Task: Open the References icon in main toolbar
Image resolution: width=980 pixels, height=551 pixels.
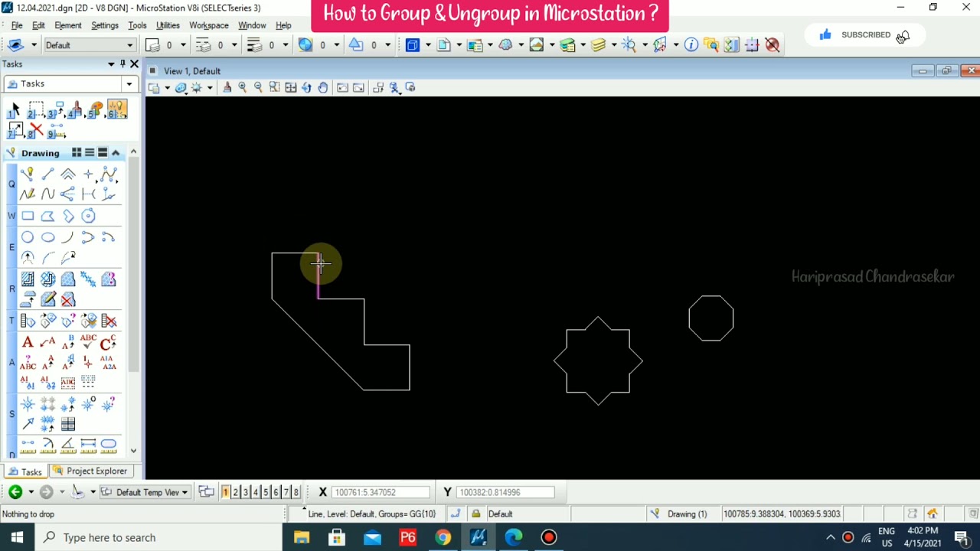Action: (444, 45)
